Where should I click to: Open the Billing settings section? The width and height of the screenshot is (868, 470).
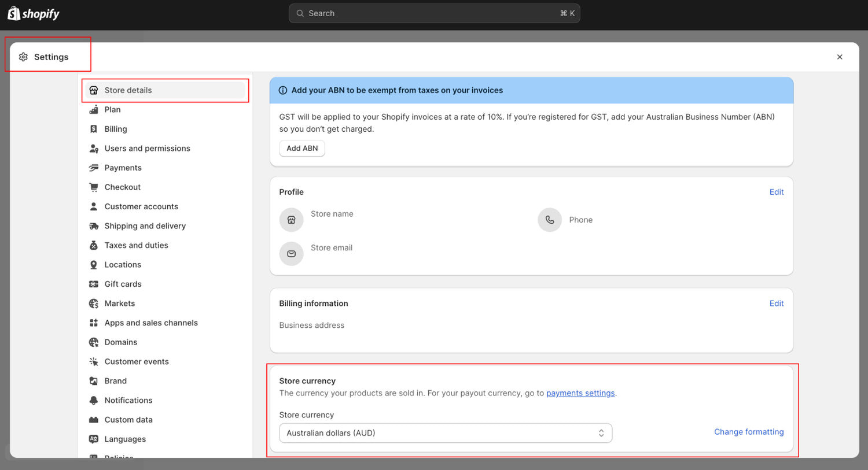click(x=116, y=129)
